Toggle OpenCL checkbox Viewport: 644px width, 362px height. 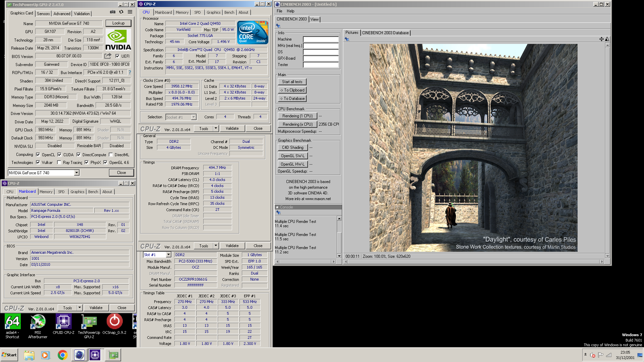pyautogui.click(x=38, y=155)
